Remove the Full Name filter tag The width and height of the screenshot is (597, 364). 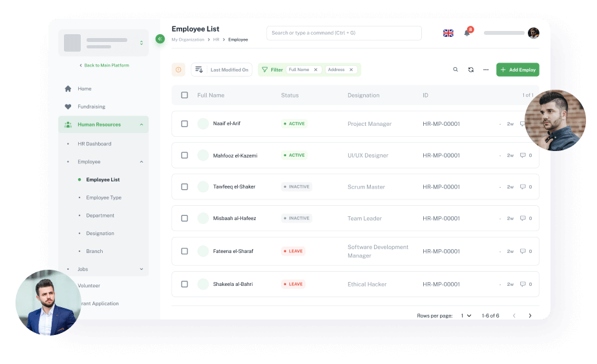(315, 70)
